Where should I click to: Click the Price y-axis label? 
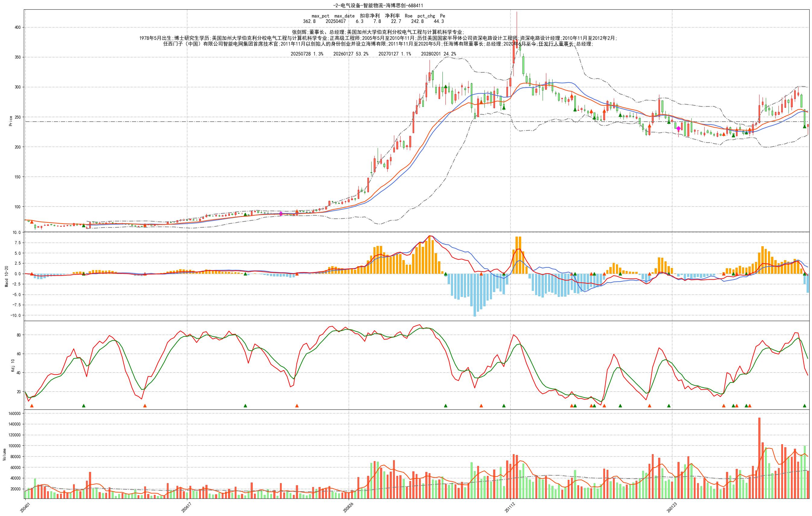pos(11,121)
